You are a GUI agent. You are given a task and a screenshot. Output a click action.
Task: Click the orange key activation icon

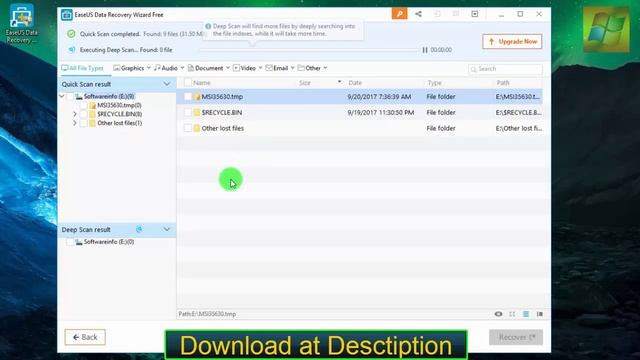[399, 14]
